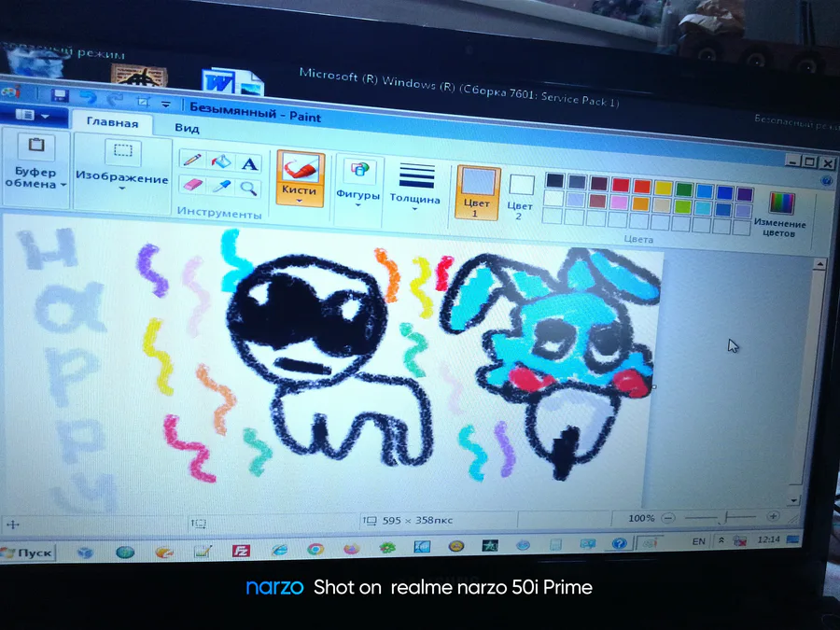Click the vertical scrollbar down arrow
Image resolution: width=840 pixels, height=630 pixels.
pos(794,500)
